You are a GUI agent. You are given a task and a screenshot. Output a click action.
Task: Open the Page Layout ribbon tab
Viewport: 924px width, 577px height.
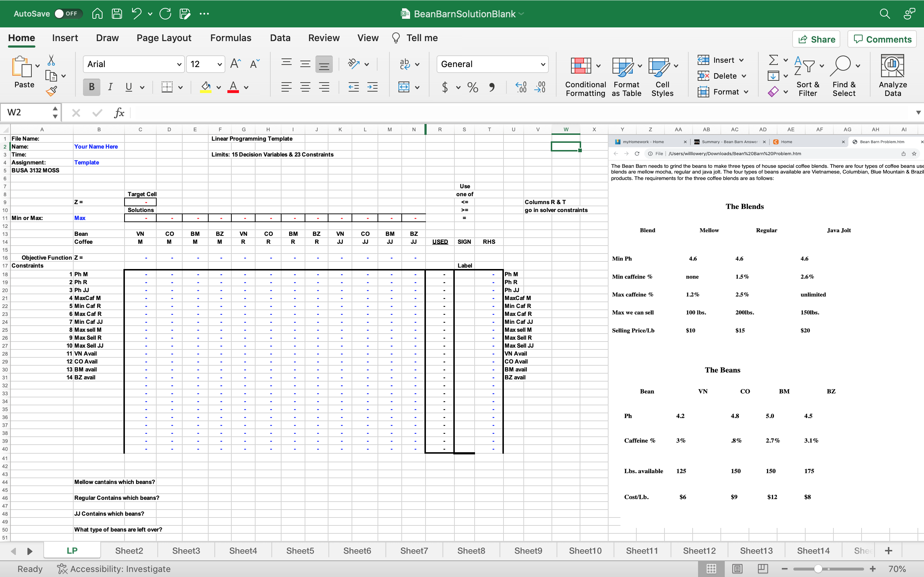pyautogui.click(x=164, y=38)
